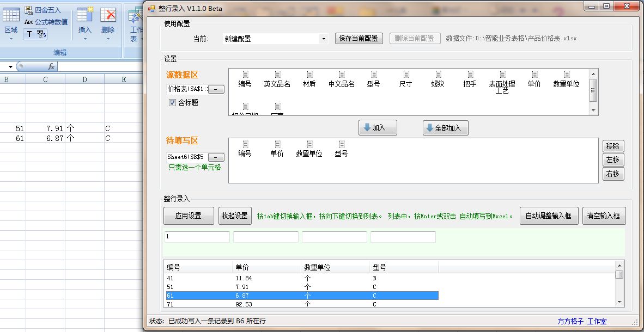The image size is (644, 332).
Task: Open the 新建配置 configuration dropdown
Action: point(323,39)
